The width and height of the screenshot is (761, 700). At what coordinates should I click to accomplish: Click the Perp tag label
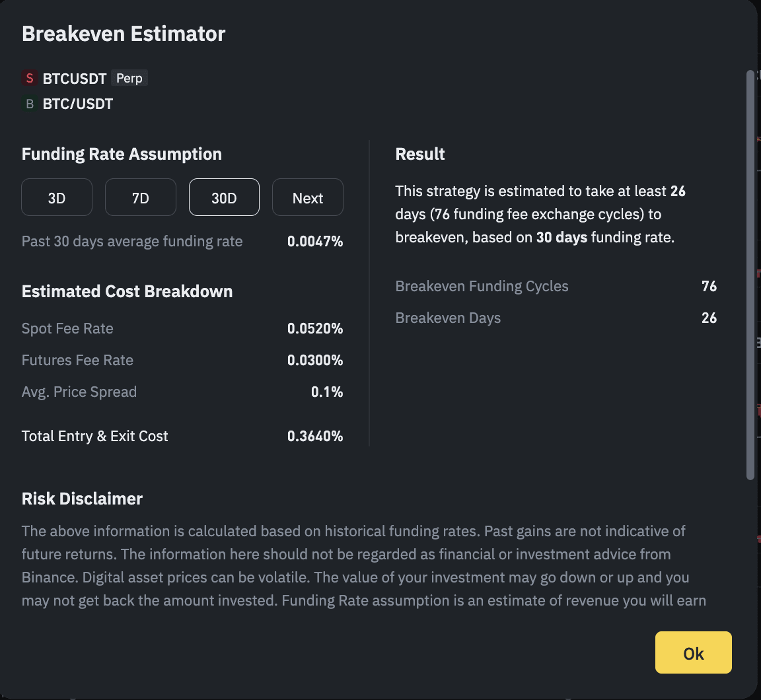tap(129, 78)
